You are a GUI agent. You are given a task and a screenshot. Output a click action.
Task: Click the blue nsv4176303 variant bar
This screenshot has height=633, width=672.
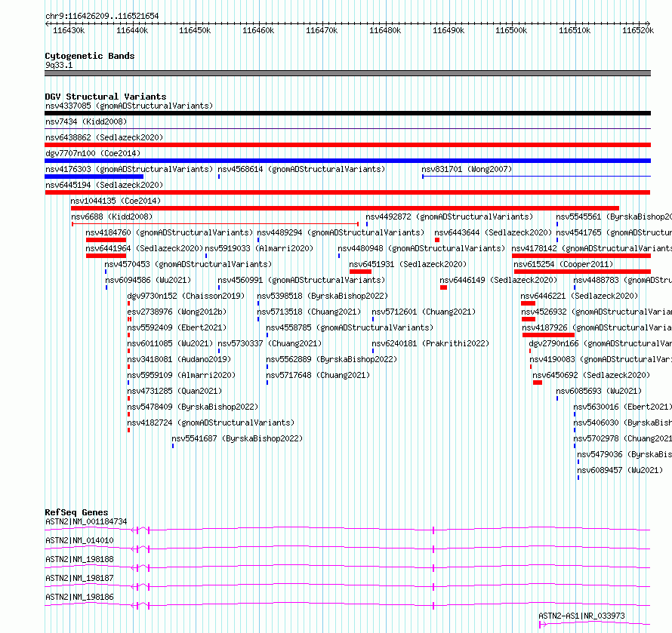click(x=94, y=177)
